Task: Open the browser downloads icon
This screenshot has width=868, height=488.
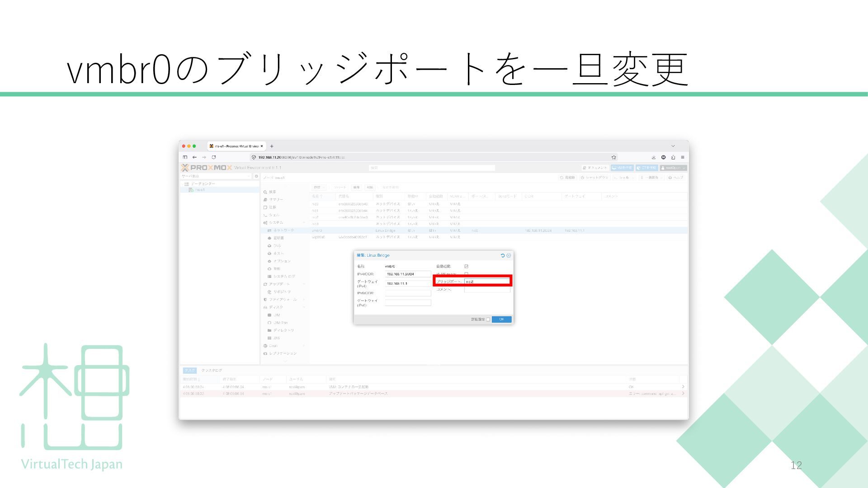Action: [x=653, y=157]
